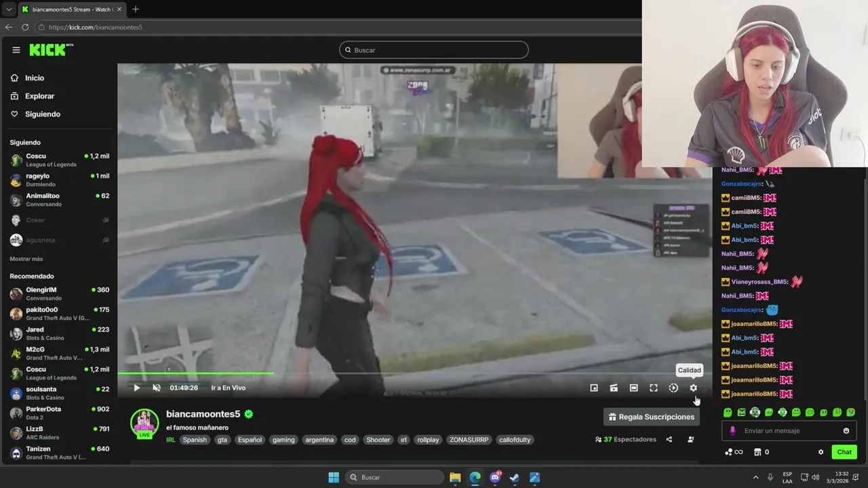868x488 pixels.
Task: Click the voice microphone icon in chat input
Action: pyautogui.click(x=732, y=430)
